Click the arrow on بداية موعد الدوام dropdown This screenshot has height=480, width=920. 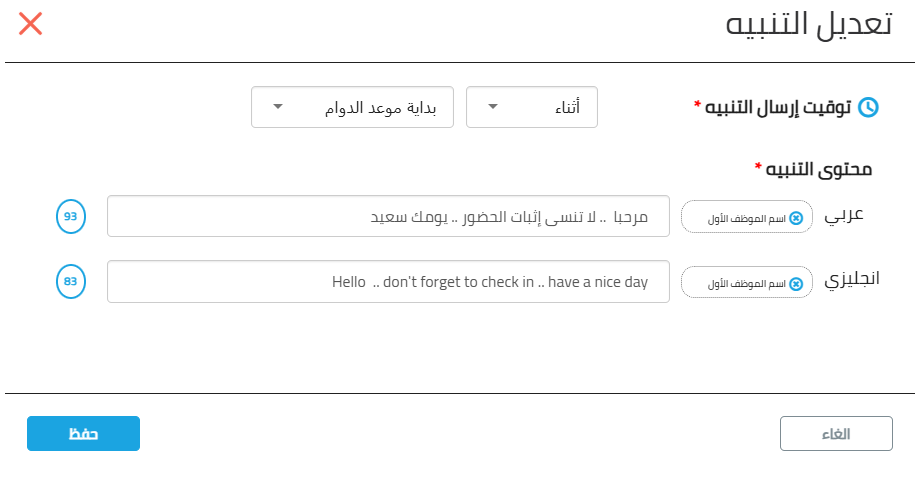click(x=278, y=107)
